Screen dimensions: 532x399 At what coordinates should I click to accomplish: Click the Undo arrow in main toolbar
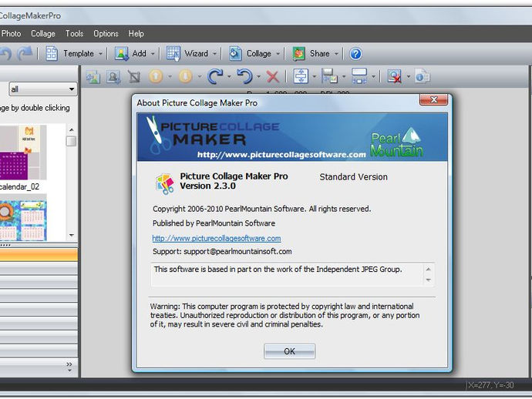coord(5,54)
